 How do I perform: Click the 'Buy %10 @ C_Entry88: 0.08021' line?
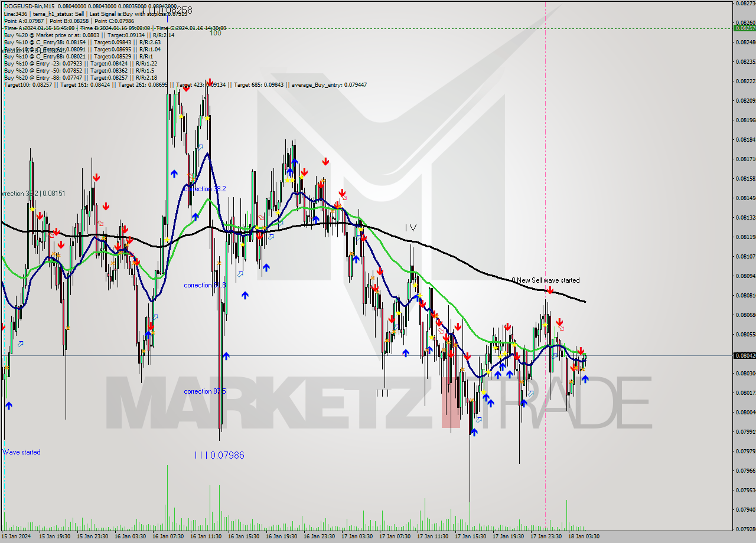pyautogui.click(x=79, y=56)
